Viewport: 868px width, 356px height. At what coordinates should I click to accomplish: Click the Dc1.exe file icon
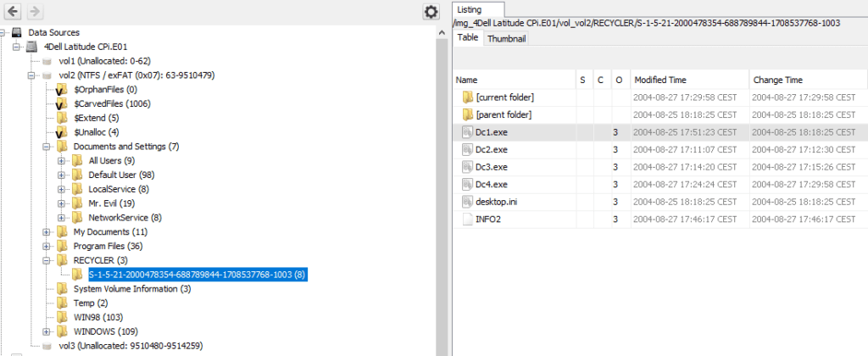(468, 132)
